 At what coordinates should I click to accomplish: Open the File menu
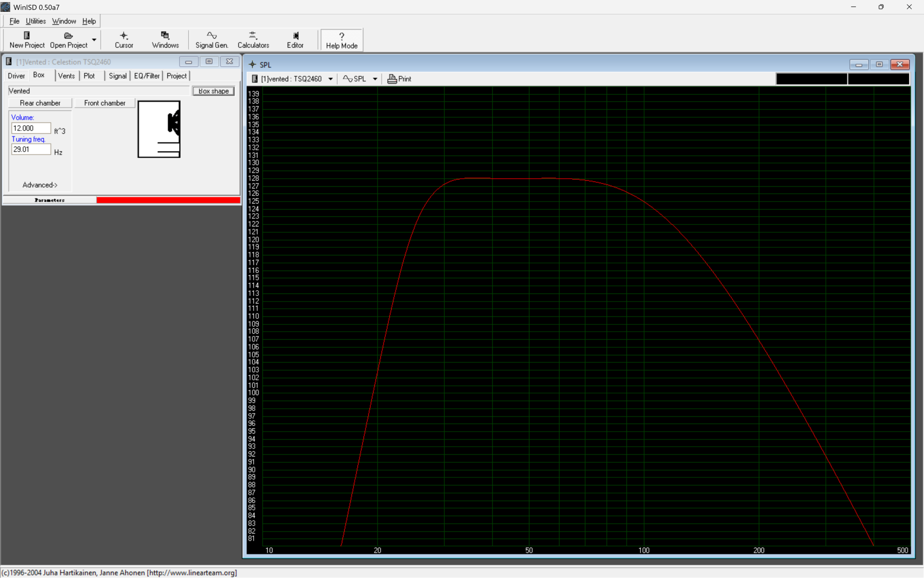coord(14,21)
